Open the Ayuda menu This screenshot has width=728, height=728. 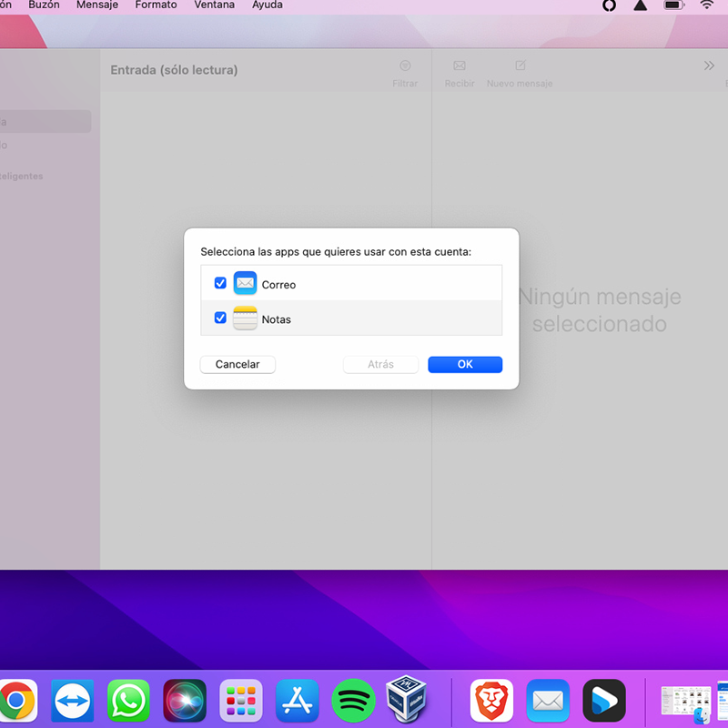tap(268, 5)
